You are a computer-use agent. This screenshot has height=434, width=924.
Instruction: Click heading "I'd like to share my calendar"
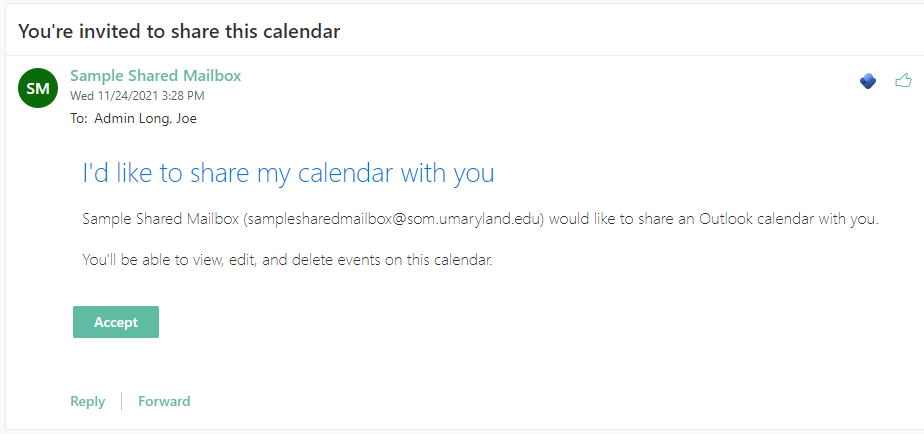point(236,173)
